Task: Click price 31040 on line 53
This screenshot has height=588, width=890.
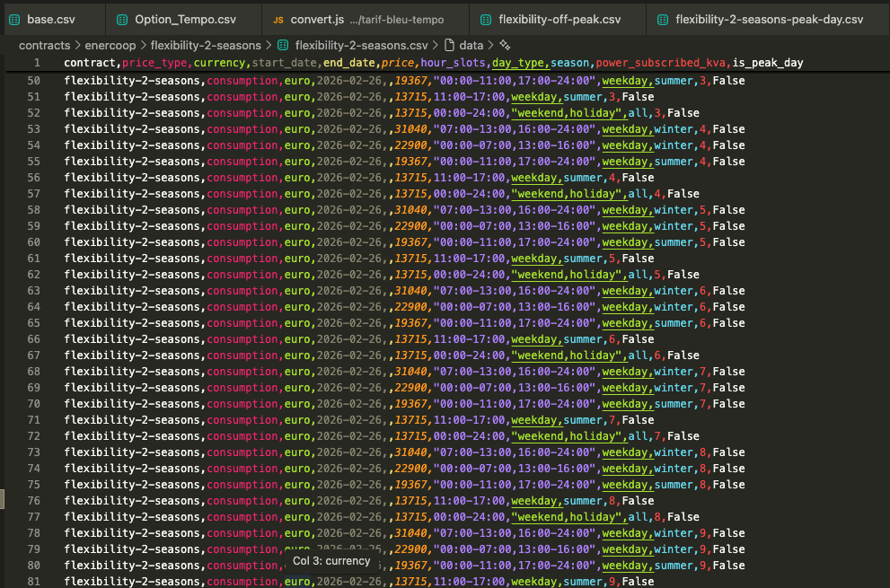Action: 411,129
